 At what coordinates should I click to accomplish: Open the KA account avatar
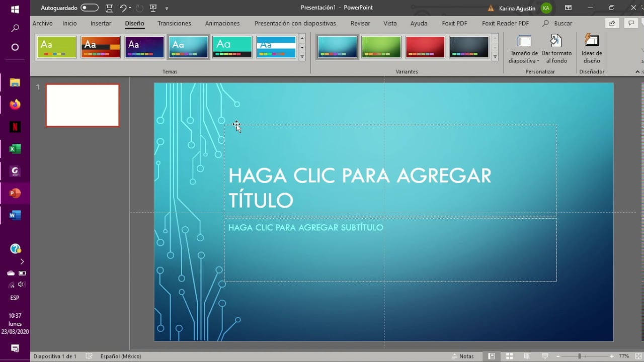(546, 8)
